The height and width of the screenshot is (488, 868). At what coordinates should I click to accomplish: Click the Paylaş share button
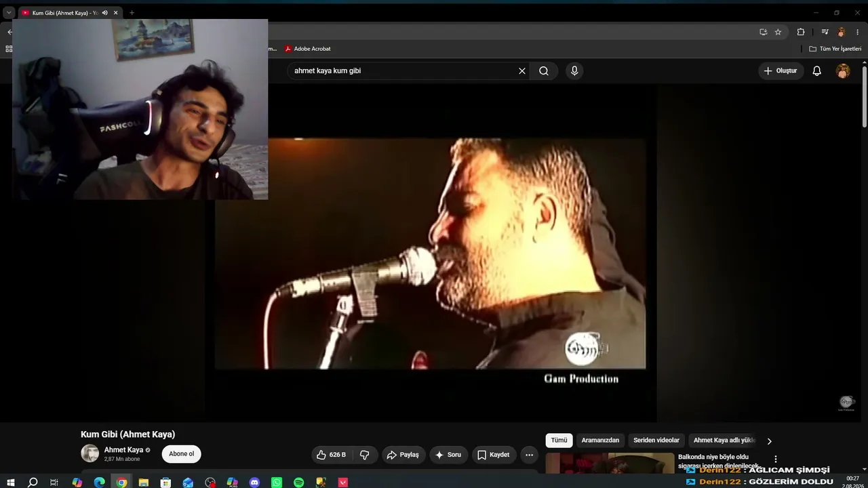pyautogui.click(x=403, y=455)
